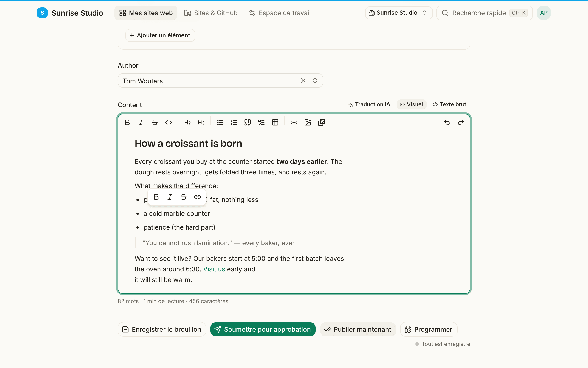Insert a task checklist
Image resolution: width=588 pixels, height=368 pixels.
click(261, 122)
